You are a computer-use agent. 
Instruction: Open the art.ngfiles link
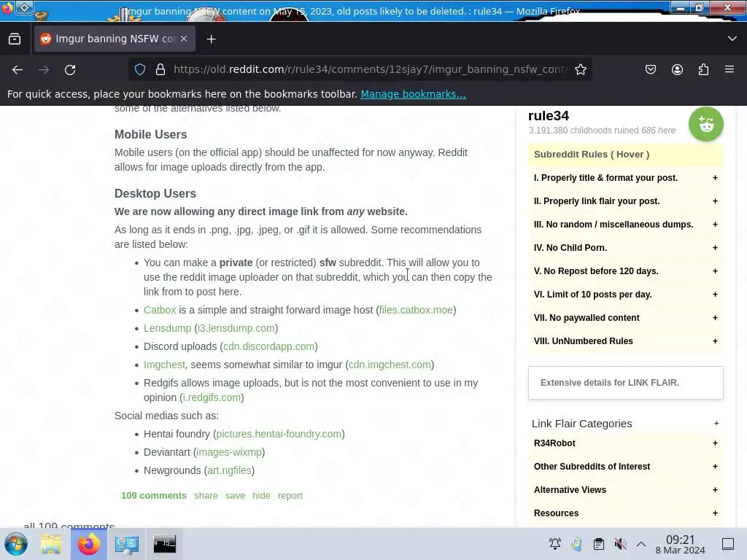[x=229, y=470]
